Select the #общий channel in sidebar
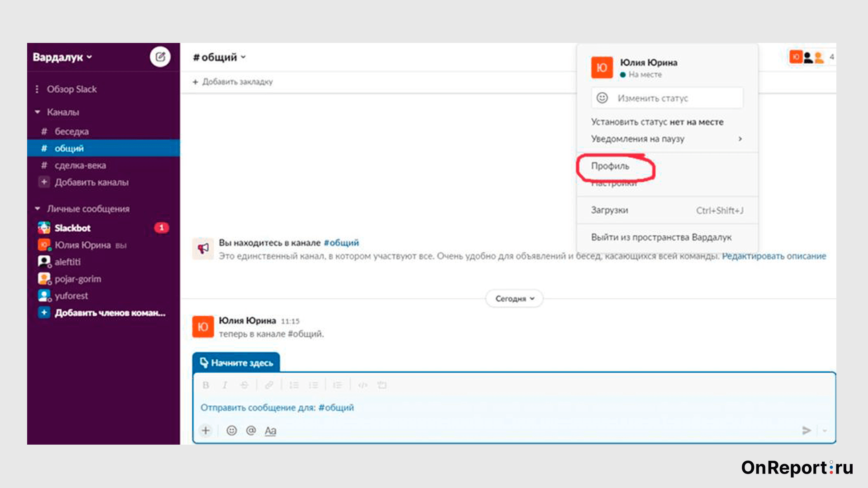Screen dimensions: 868x488 [104, 148]
